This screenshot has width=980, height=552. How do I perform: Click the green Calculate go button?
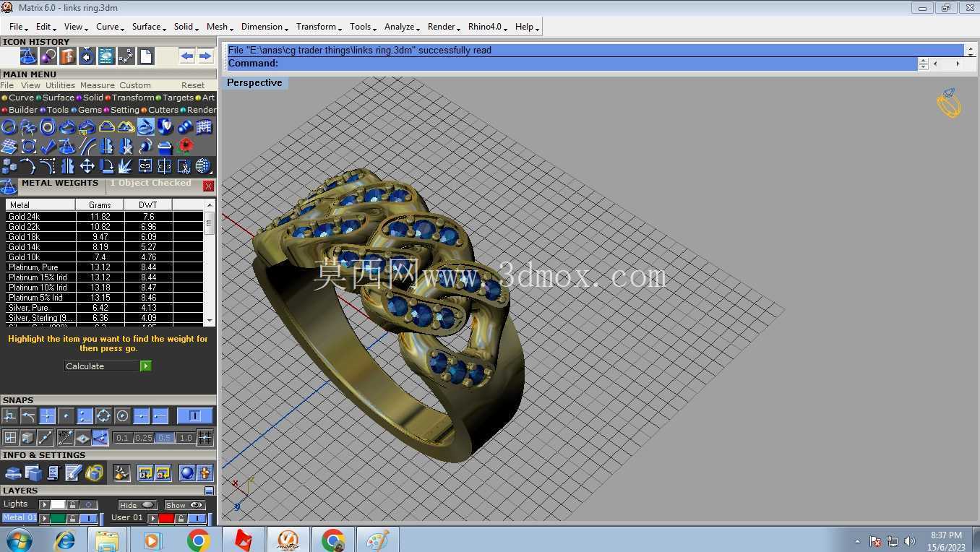[x=145, y=366]
